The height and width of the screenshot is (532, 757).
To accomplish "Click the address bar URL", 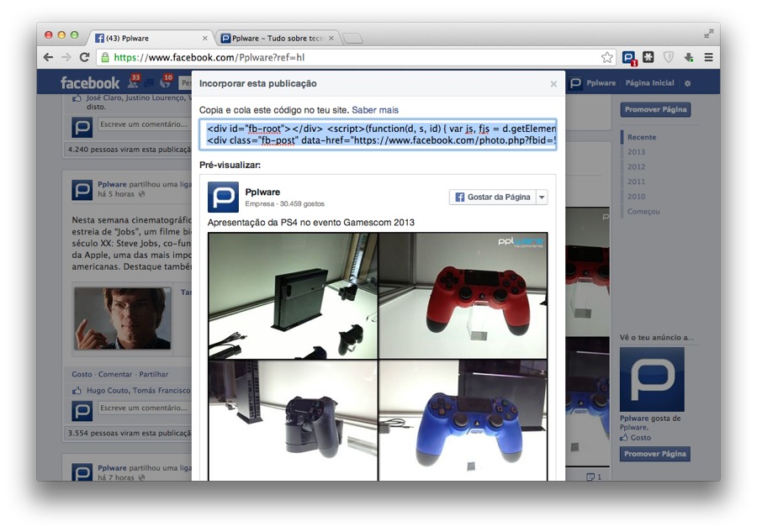I will pos(209,57).
